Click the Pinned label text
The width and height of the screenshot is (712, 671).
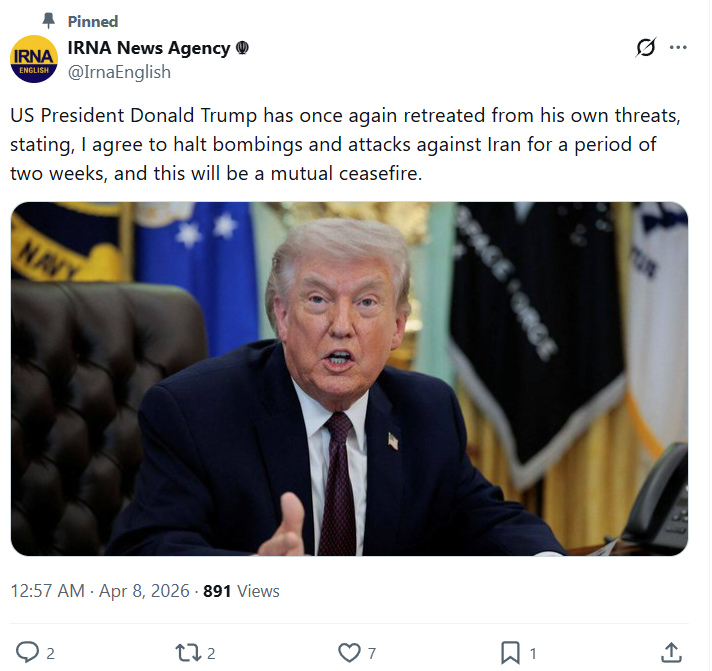click(x=93, y=21)
